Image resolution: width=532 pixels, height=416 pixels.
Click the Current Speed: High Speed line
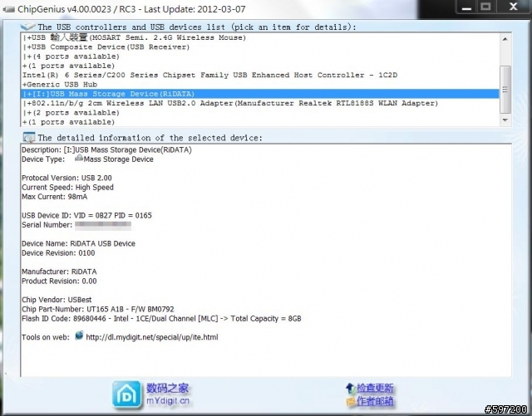(x=67, y=187)
